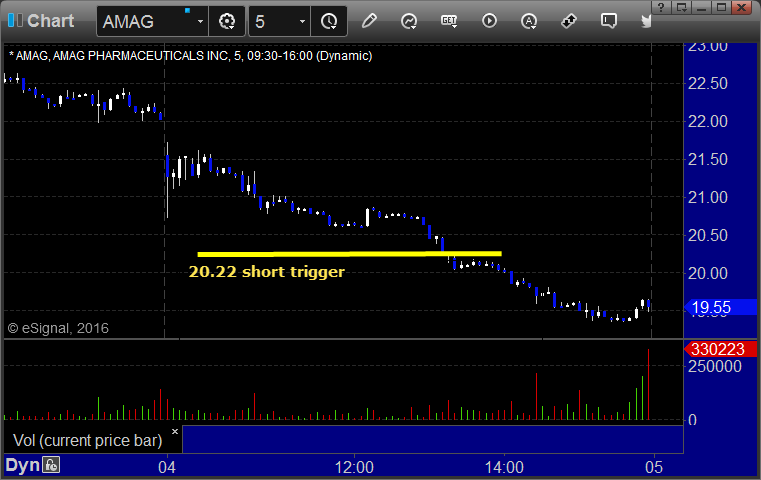The width and height of the screenshot is (761, 480).
Task: Click the 05 date axis label
Action: [654, 467]
